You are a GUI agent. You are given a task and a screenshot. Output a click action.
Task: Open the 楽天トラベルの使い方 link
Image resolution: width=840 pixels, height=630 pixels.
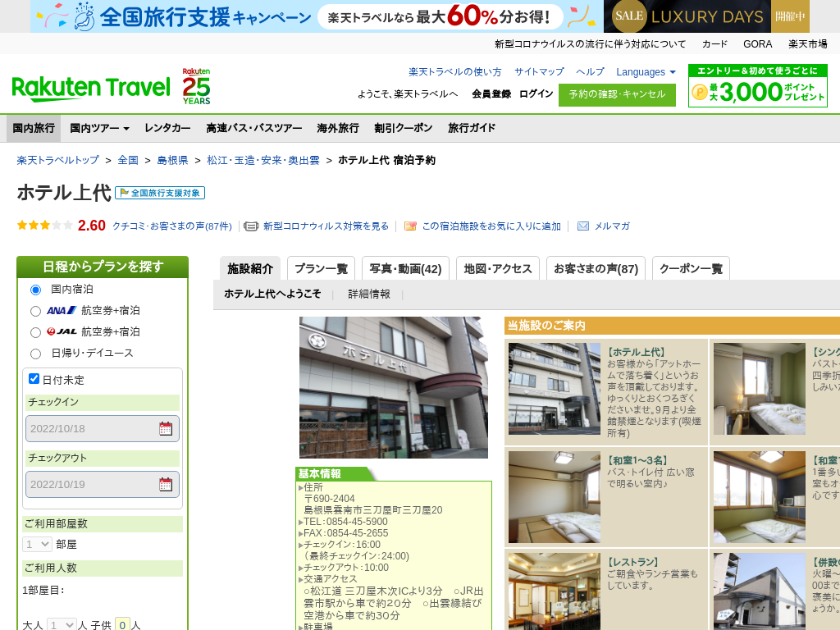click(454, 72)
